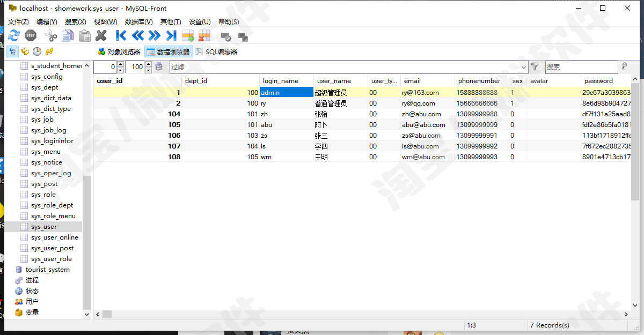Open the 过滤 filter dropdown arrow
Screen dimensions: 644x335
(x=524, y=67)
